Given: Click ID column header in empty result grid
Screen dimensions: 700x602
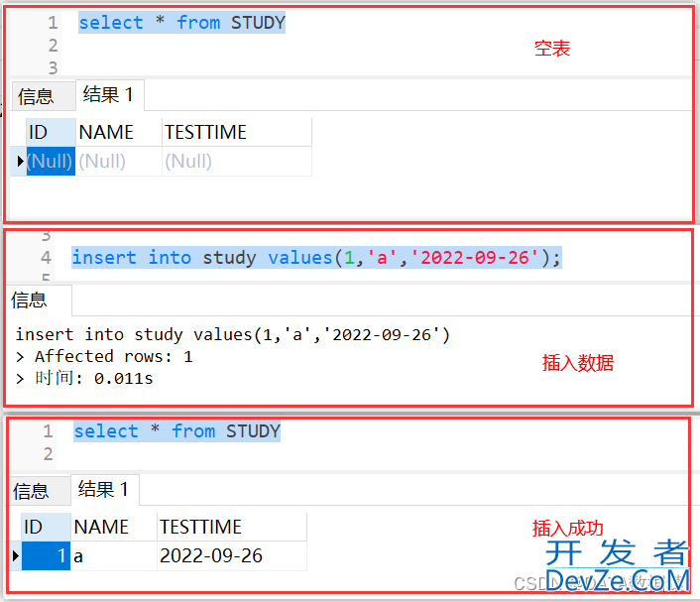Looking at the screenshot, I should pos(51,132).
